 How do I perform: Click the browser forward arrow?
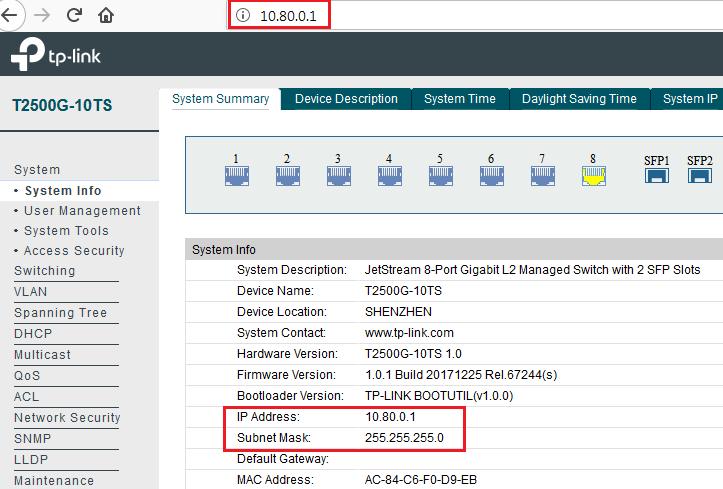click(x=42, y=15)
